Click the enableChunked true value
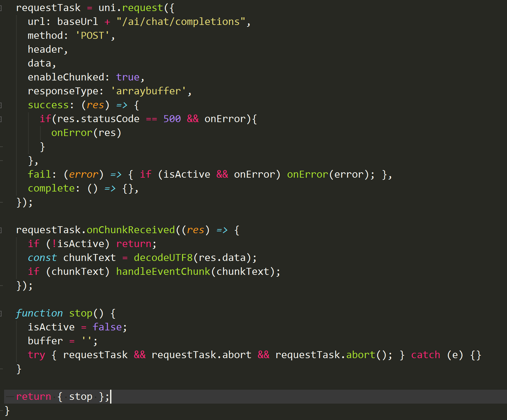The image size is (507, 420). (127, 77)
